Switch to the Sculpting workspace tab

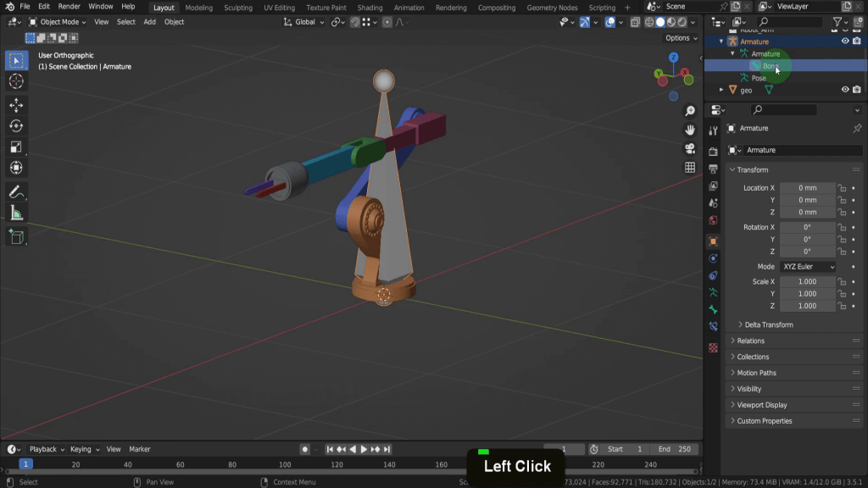click(237, 8)
